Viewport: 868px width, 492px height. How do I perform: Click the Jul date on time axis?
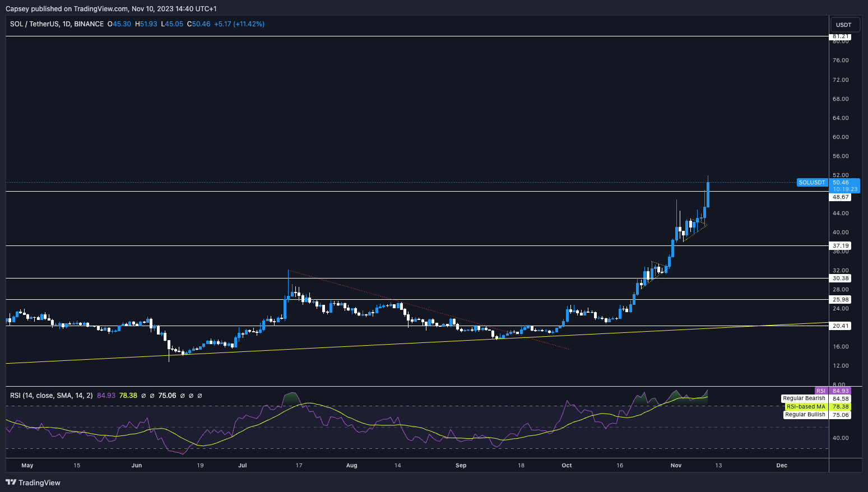tap(243, 466)
